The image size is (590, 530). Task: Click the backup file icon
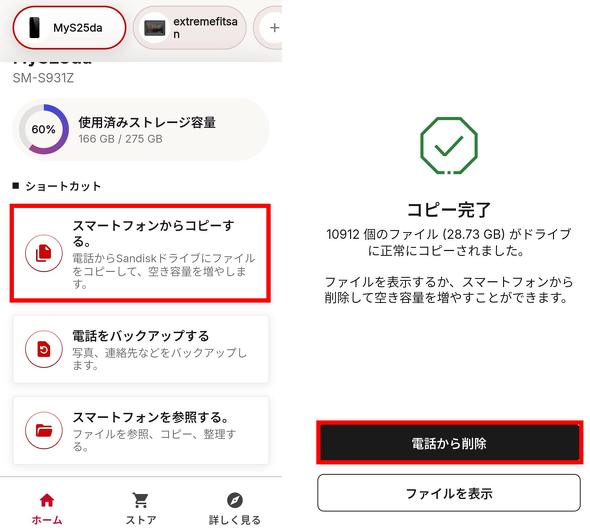[44, 349]
